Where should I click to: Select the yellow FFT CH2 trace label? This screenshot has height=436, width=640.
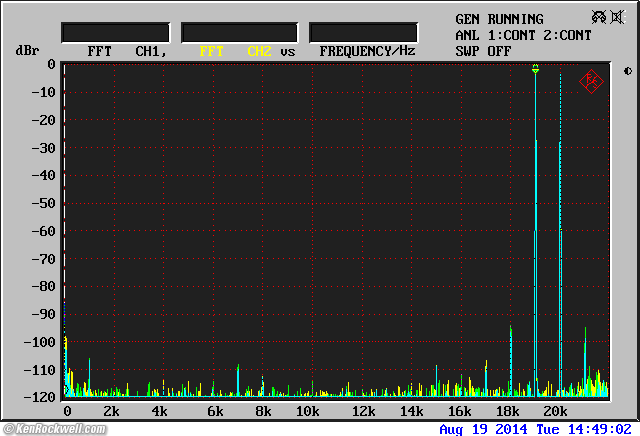[235, 51]
